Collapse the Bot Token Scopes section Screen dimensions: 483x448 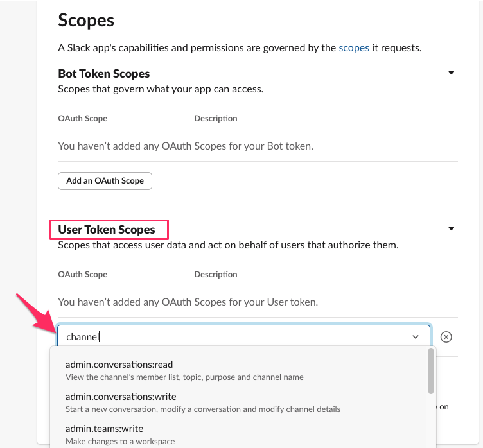452,73
